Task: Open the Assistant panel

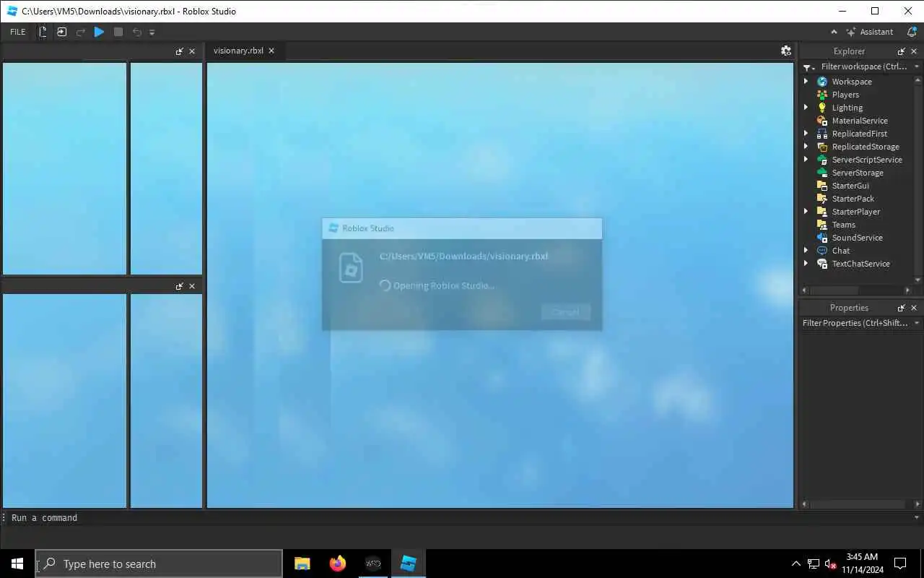Action: (x=870, y=32)
